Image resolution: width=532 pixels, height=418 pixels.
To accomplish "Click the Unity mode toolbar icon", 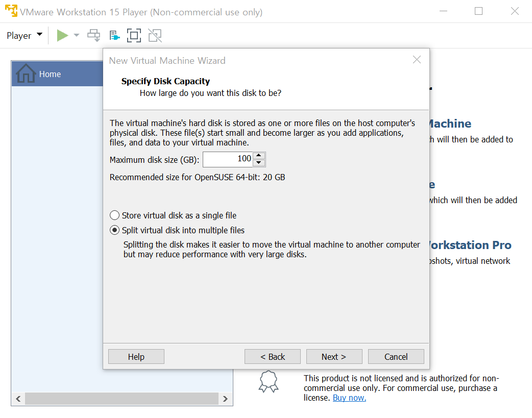I will coord(155,35).
